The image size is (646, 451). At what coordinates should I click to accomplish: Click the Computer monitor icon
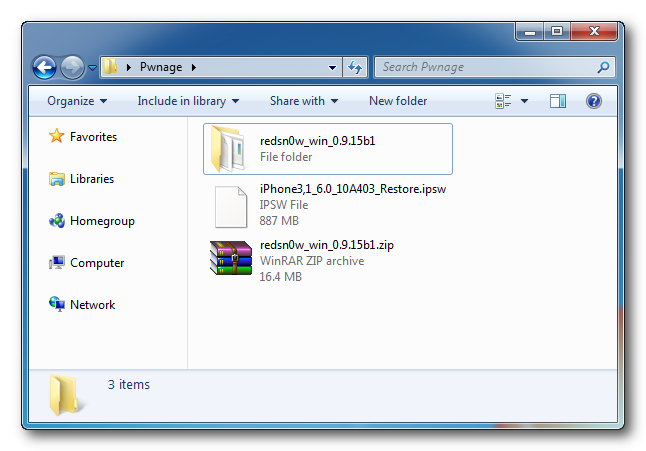point(56,262)
